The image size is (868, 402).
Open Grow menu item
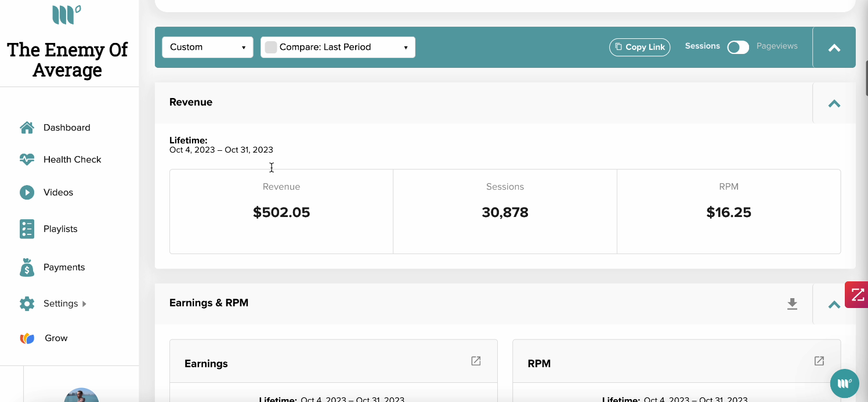click(56, 338)
